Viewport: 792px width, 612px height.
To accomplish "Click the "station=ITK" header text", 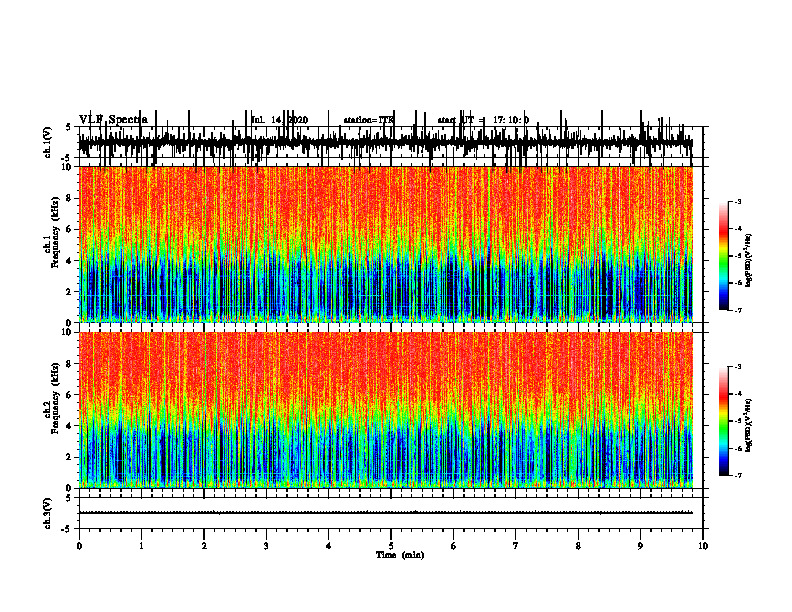I will coord(368,120).
